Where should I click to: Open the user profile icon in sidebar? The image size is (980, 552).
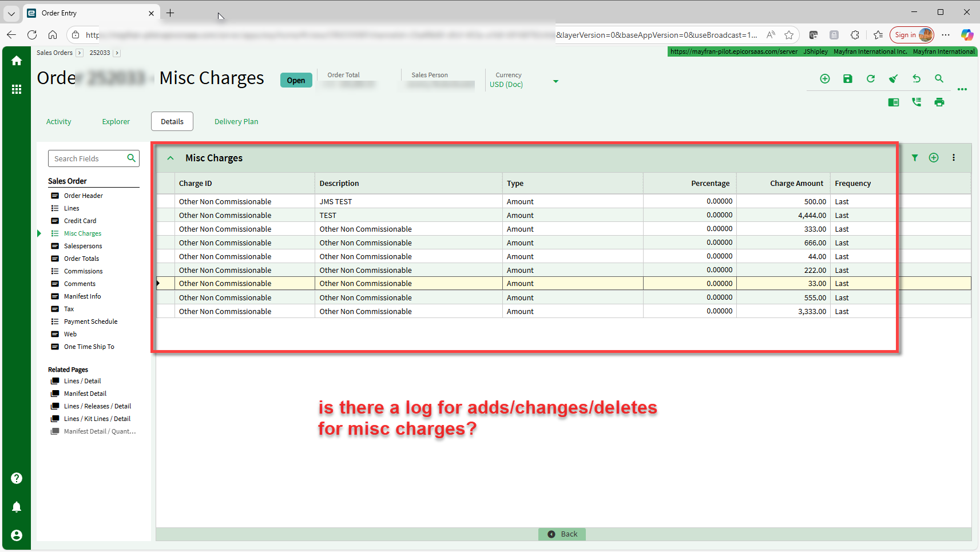17,535
